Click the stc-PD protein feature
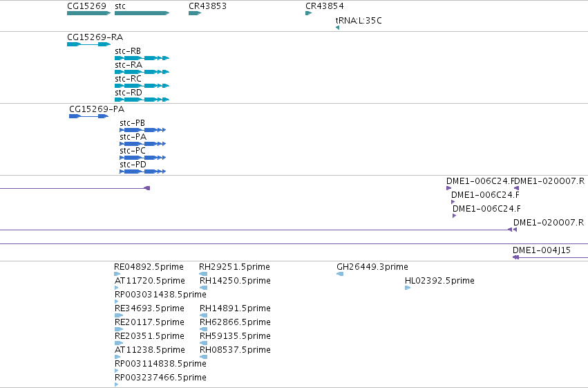The height and width of the screenshot is (388, 588). pyautogui.click(x=143, y=172)
